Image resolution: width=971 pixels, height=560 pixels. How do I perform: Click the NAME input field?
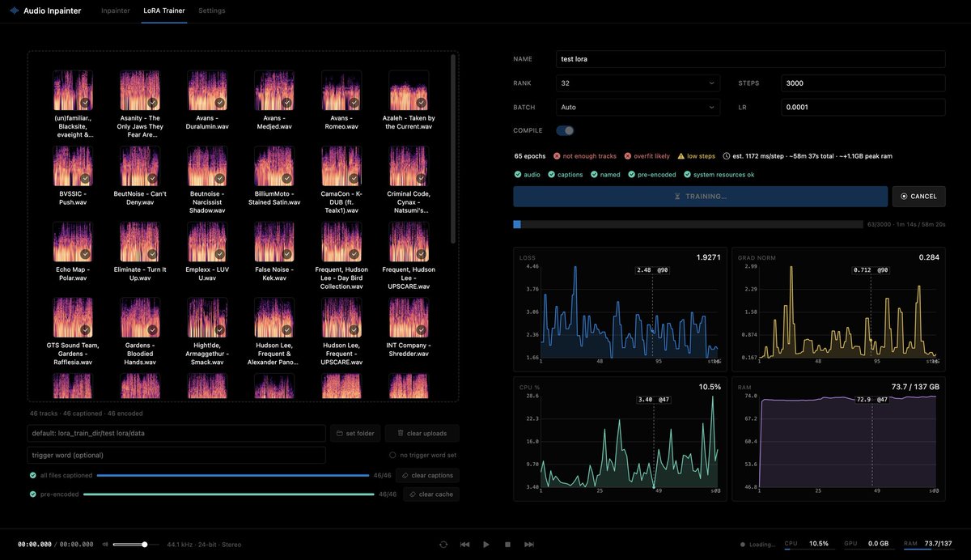tap(750, 59)
